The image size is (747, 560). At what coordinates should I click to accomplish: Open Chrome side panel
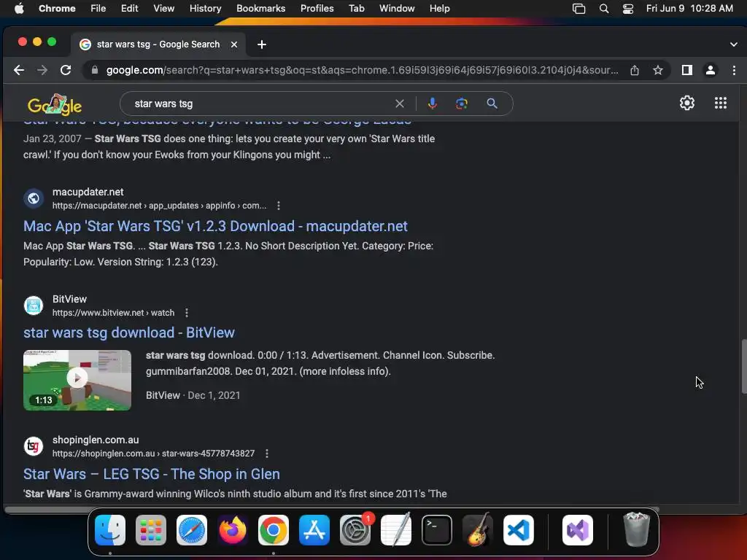coord(687,71)
